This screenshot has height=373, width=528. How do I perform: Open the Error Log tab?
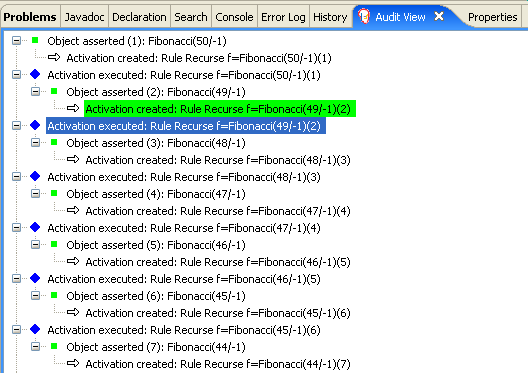pos(283,17)
